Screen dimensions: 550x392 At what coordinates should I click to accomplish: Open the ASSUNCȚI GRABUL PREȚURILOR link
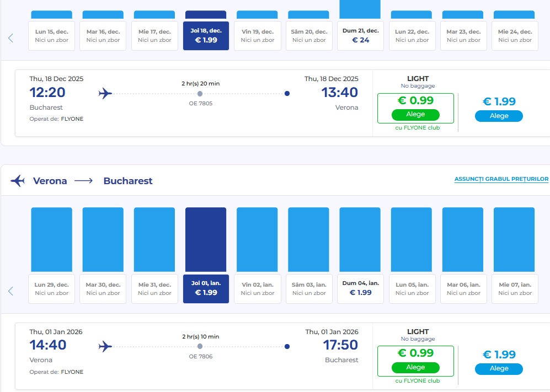[x=501, y=179]
